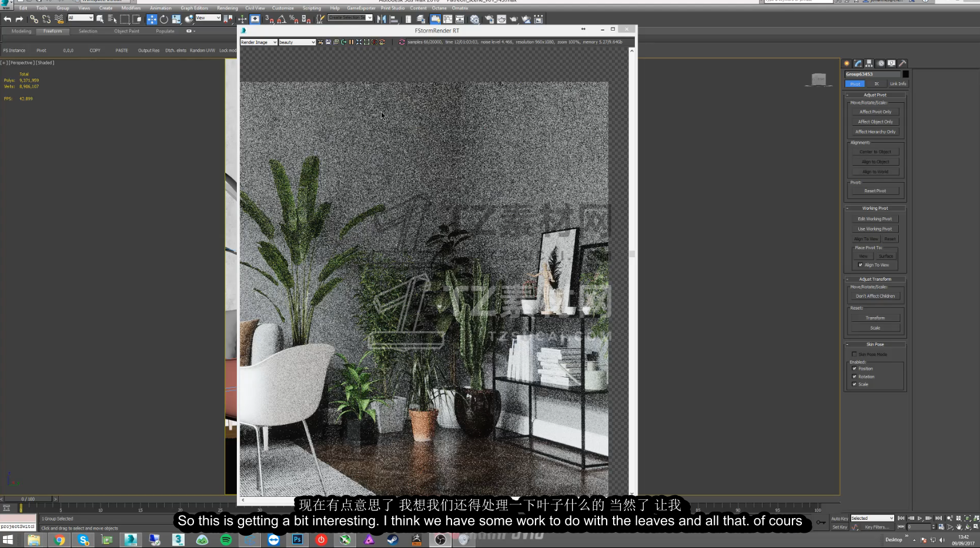Collapse the Adjust Transform rollout

click(x=875, y=279)
